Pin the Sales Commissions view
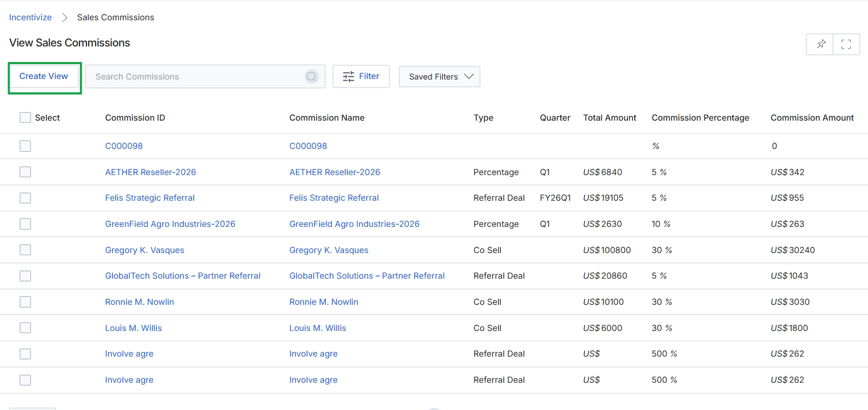This screenshot has height=410, width=868. (821, 44)
